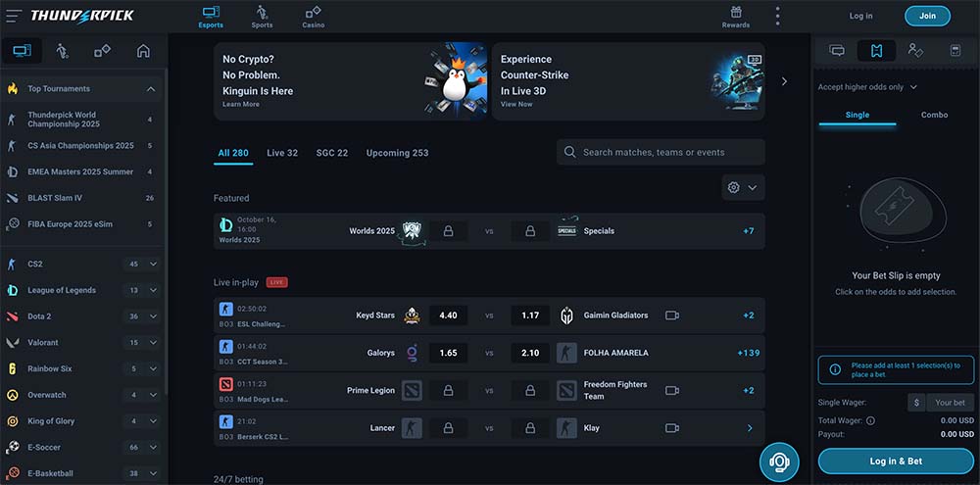Open the Kinguin No Crypto banner
The height and width of the screenshot is (485, 980).
coord(350,81)
